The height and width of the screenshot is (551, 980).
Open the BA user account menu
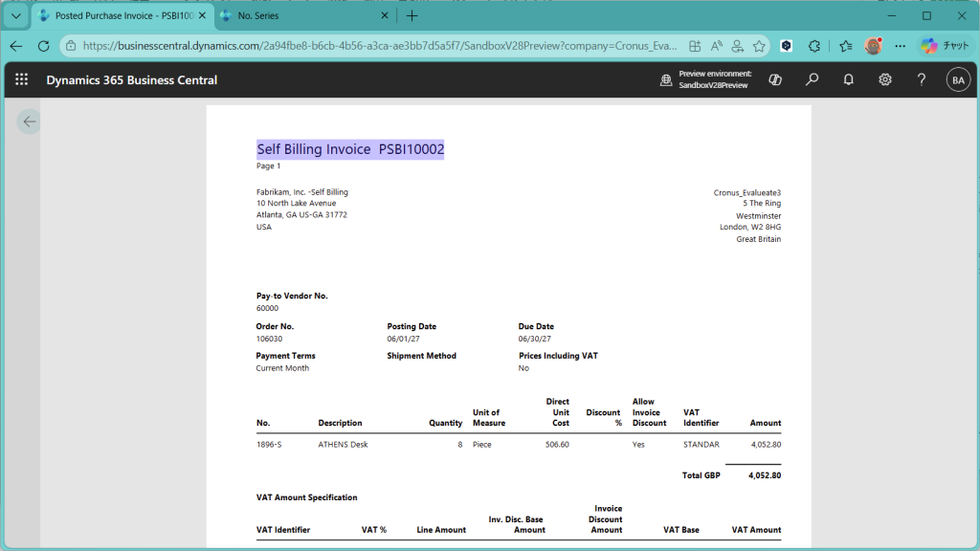coord(957,80)
